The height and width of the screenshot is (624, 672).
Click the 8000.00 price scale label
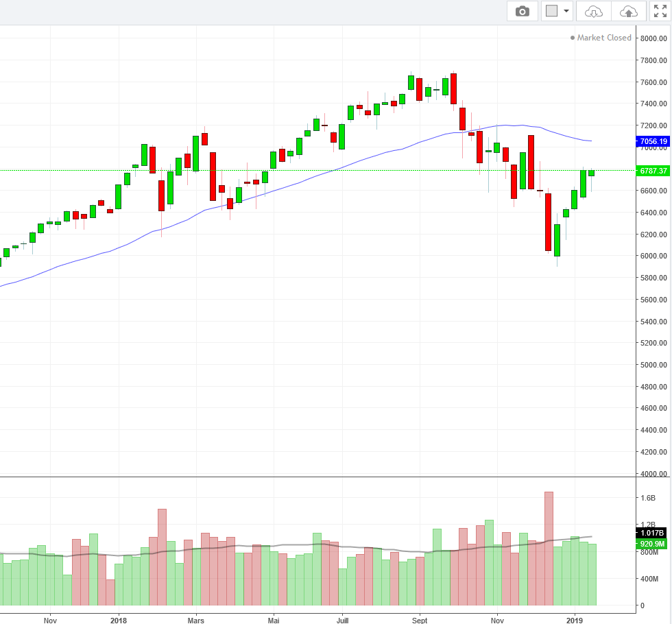click(x=652, y=38)
